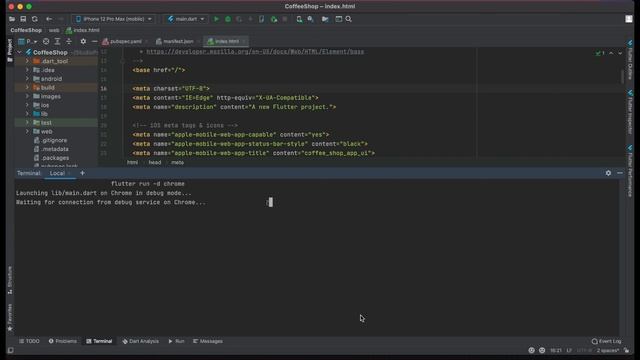Open the Flutter Outline side panel

[630, 60]
